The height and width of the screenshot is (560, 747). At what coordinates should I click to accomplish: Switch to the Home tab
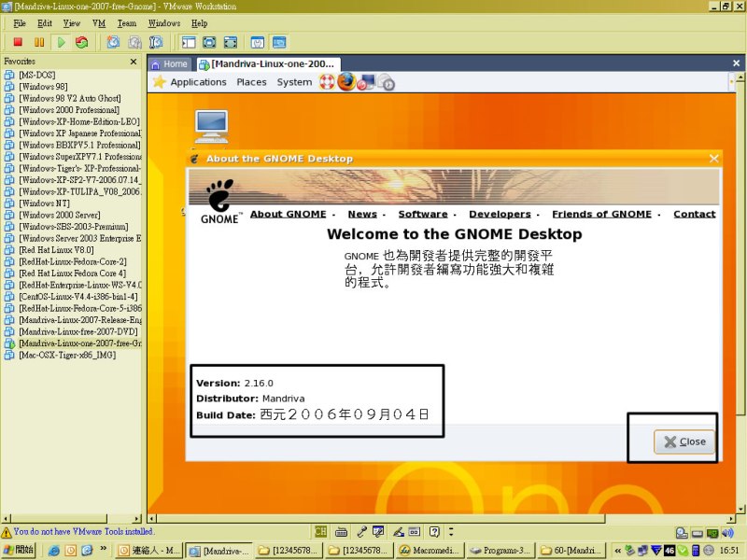(x=170, y=64)
